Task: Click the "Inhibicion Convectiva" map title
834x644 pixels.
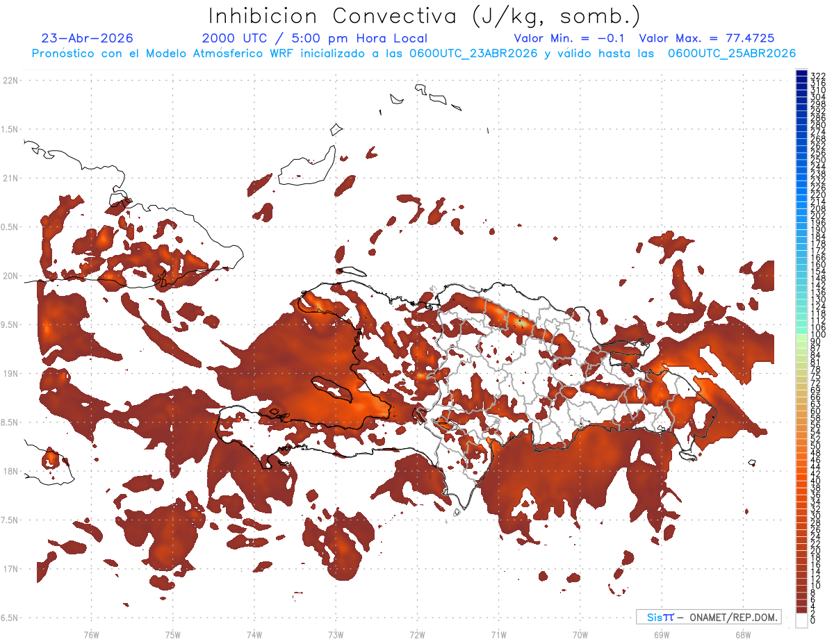Action: 424,16
